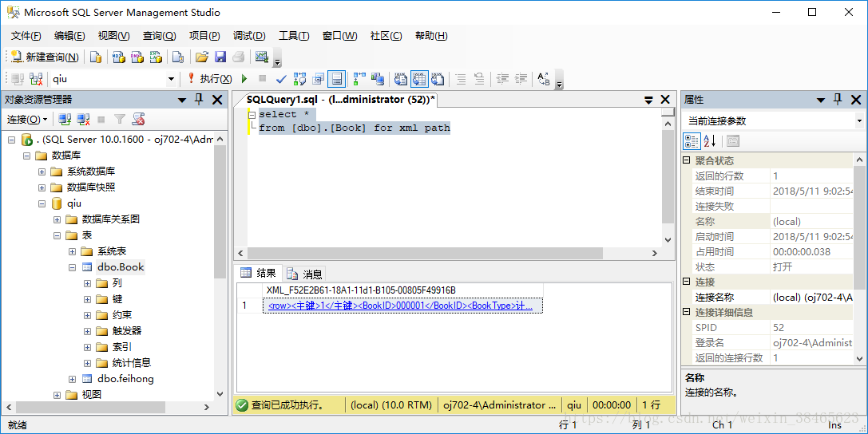Screen dimensions: 868x434
Task: Click the 新建查询(N) button
Action: (x=46, y=57)
